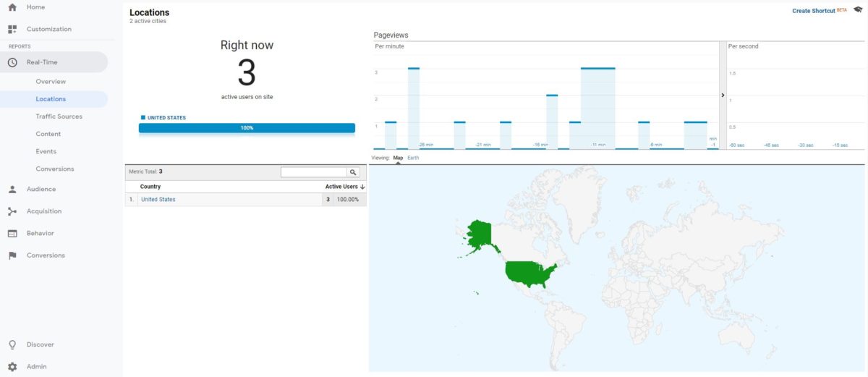Image resolution: width=868 pixels, height=377 pixels.
Task: Expand the Acquisition section
Action: [x=44, y=211]
